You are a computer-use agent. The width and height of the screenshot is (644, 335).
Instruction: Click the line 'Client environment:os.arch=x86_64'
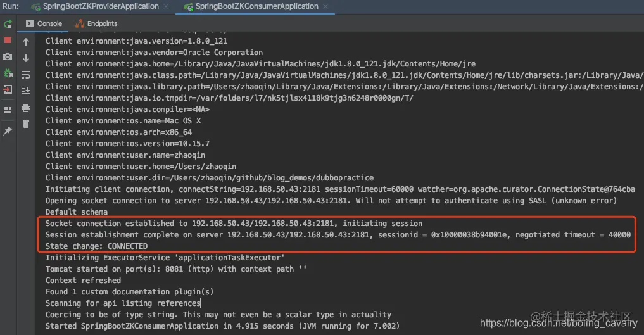[118, 132]
